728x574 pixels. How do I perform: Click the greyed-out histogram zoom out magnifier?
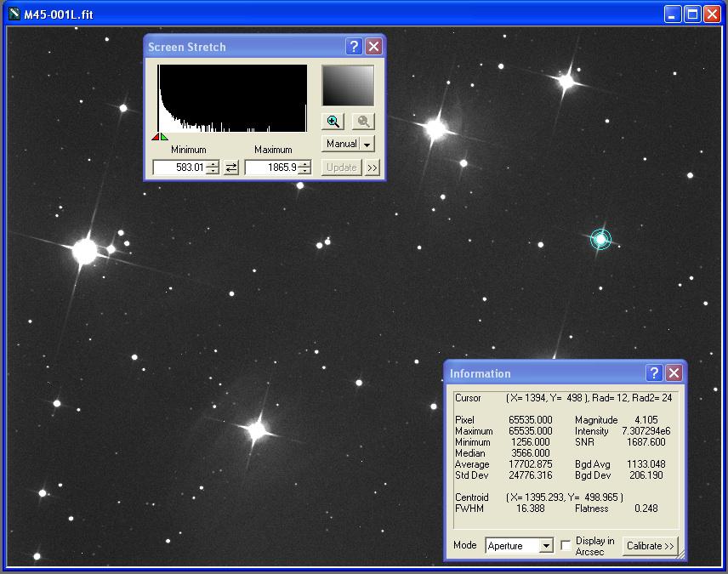363,122
